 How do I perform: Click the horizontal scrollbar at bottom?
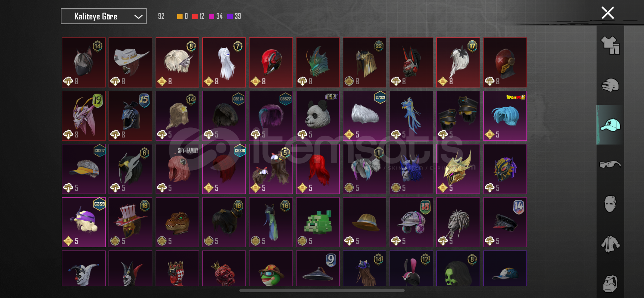pyautogui.click(x=322, y=290)
